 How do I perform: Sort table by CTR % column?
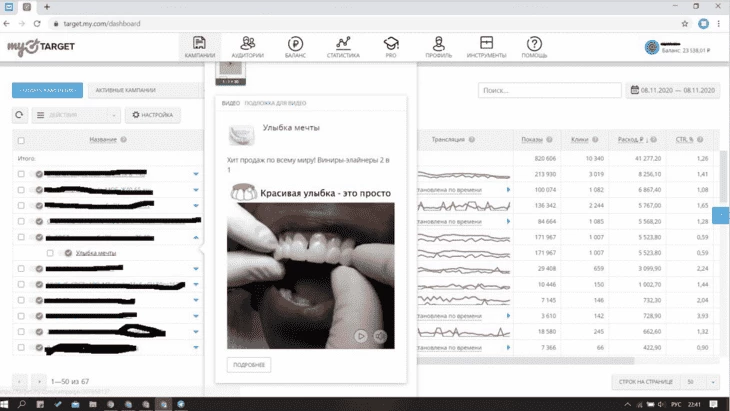coord(684,139)
